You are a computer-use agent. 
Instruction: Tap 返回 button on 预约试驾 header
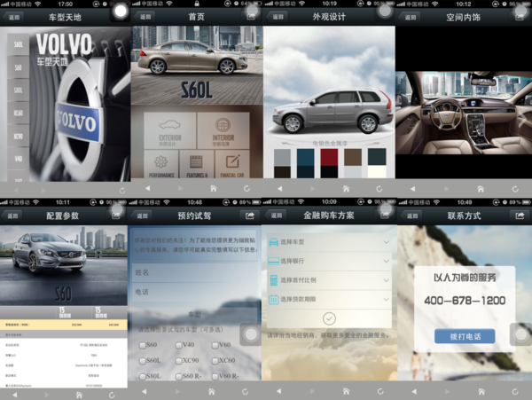[142, 216]
